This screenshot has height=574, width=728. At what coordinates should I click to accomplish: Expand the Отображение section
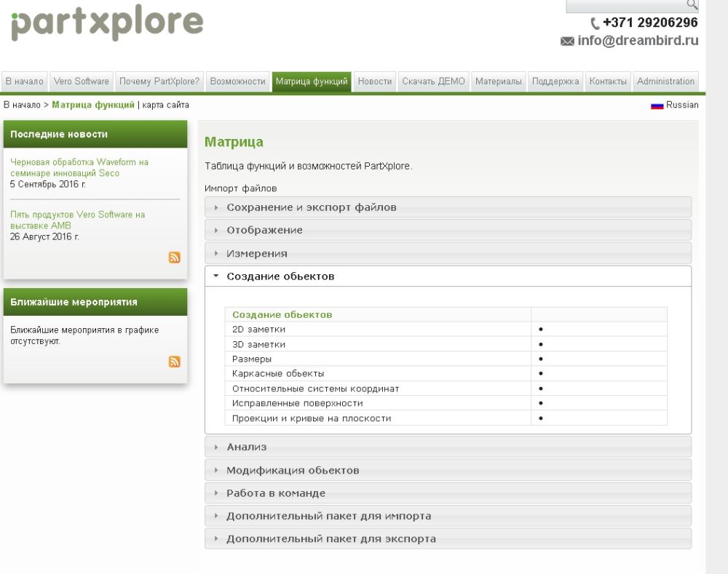point(448,230)
